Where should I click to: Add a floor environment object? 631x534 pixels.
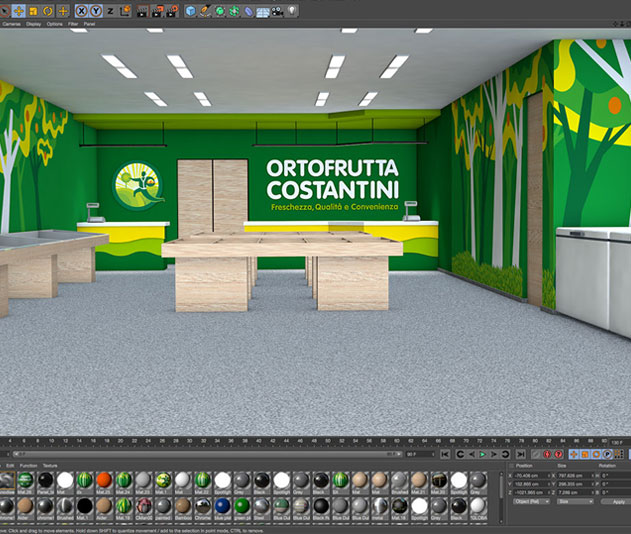263,12
